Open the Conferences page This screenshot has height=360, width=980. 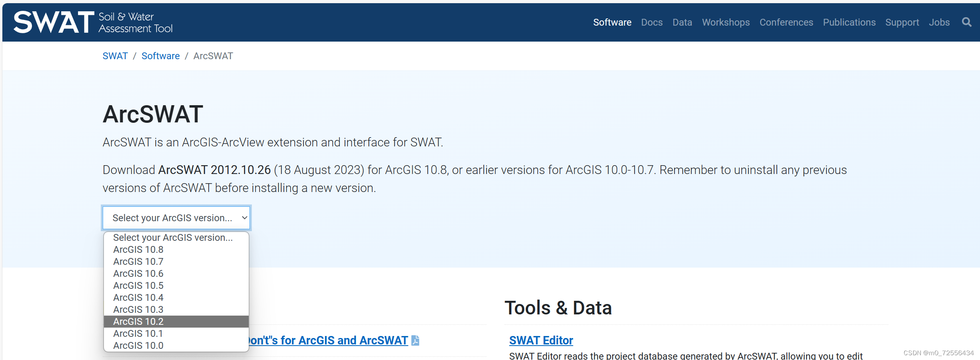785,22
